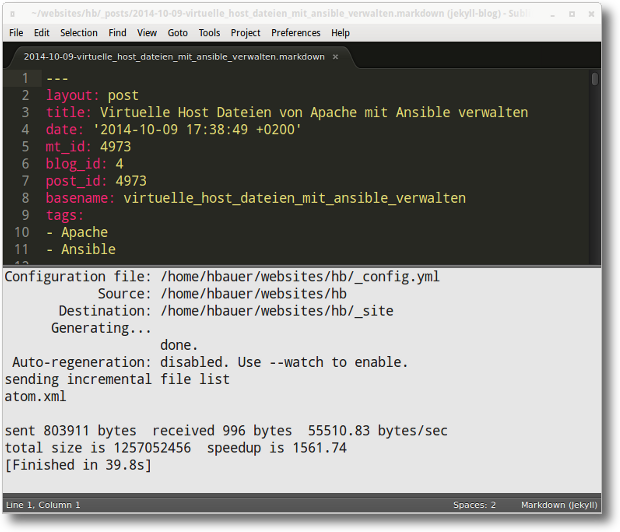The width and height of the screenshot is (620, 532).
Task: Click the editor vertical scrollbar handle
Action: (594, 79)
